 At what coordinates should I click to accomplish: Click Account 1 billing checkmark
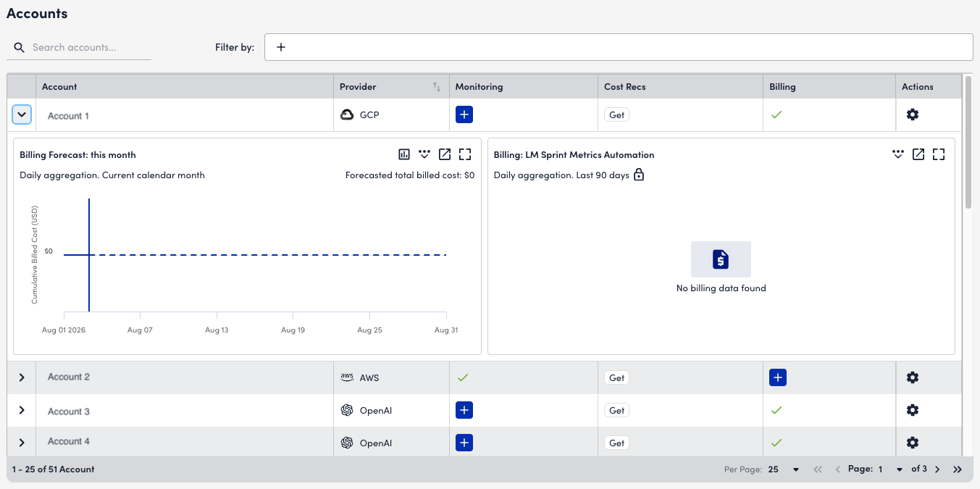(x=776, y=114)
